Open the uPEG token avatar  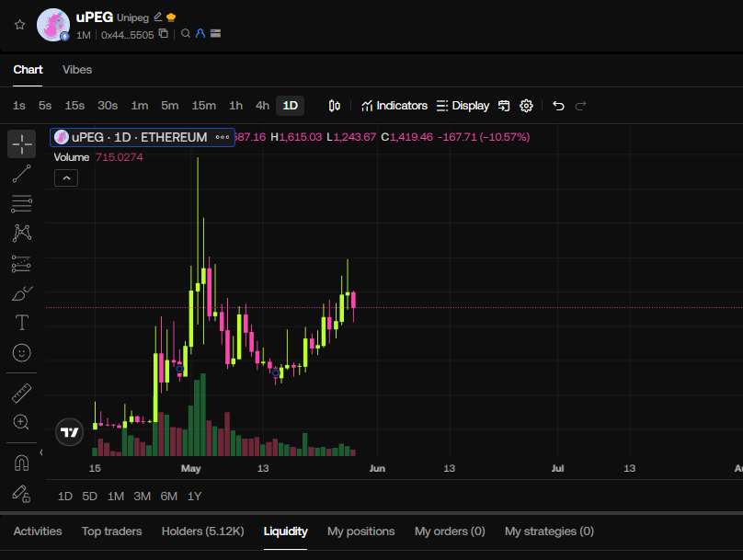tap(53, 25)
